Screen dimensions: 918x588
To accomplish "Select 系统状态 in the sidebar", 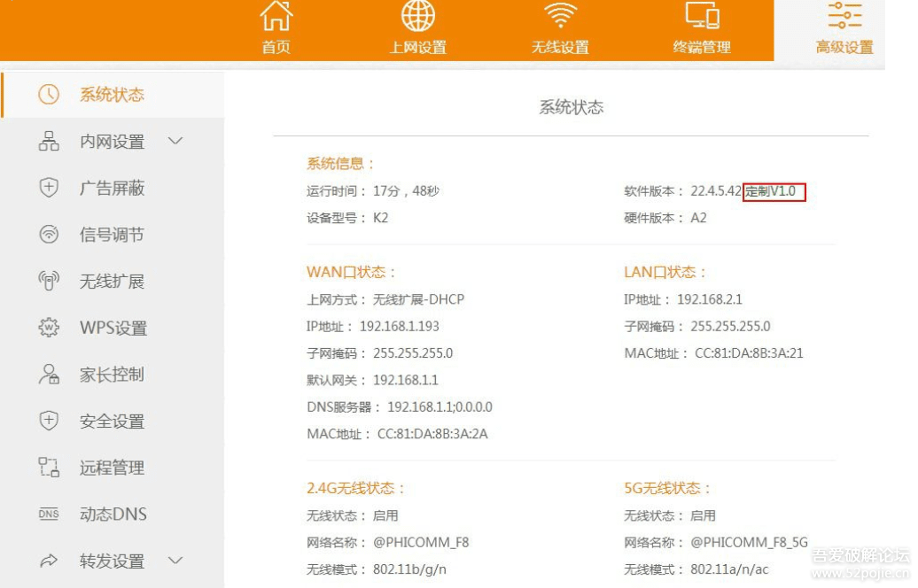I will [112, 95].
